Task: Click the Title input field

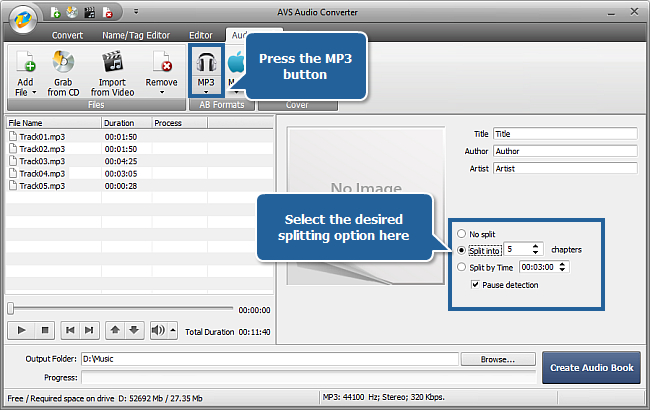Action: click(565, 134)
